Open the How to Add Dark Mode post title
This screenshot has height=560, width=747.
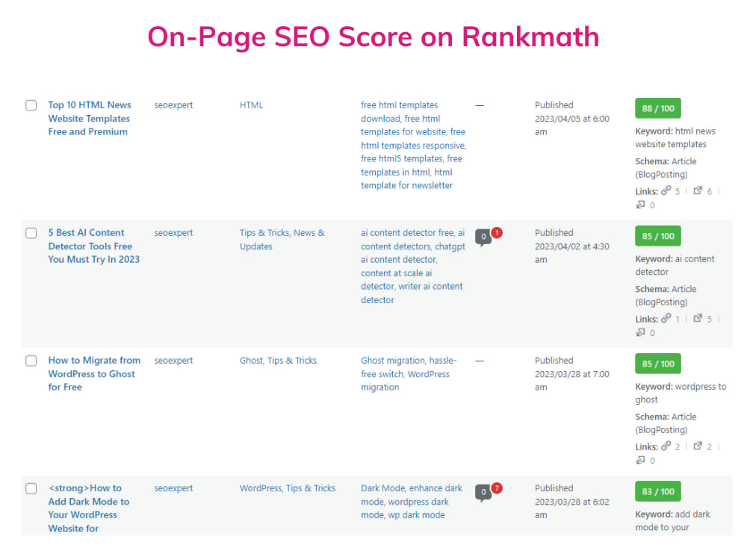click(89, 508)
